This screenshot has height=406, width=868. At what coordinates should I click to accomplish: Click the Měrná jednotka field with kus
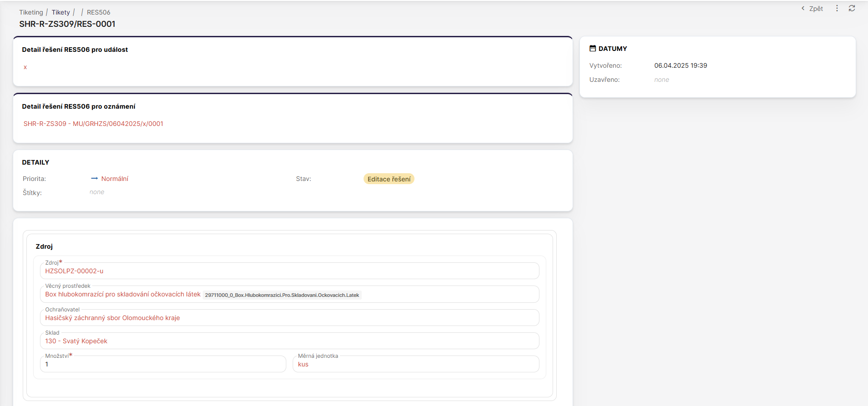tap(415, 364)
